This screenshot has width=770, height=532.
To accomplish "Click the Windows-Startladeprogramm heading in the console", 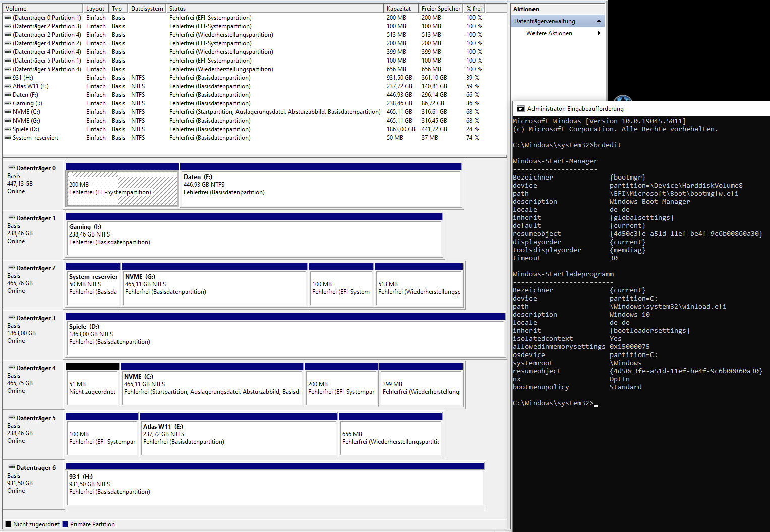I will click(563, 274).
